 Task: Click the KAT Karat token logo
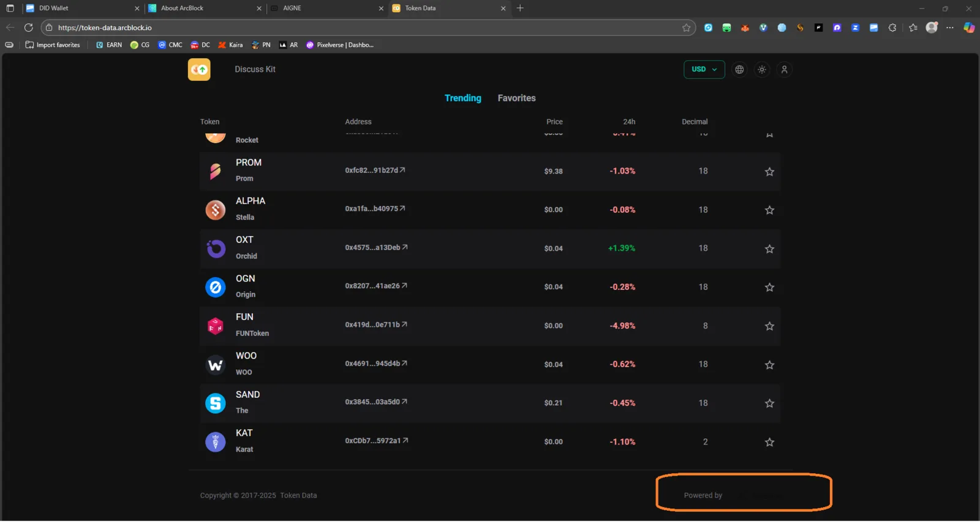coord(215,441)
